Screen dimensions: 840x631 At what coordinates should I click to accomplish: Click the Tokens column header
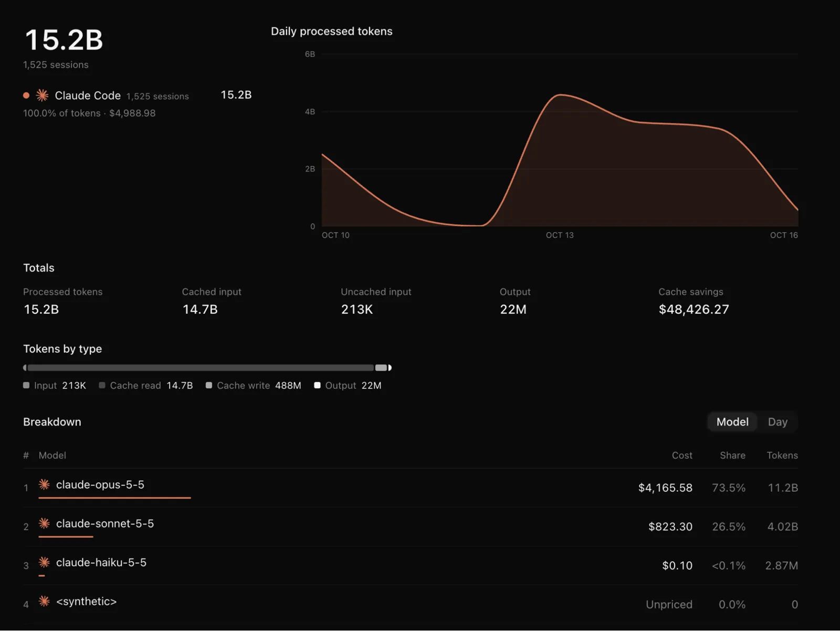pyautogui.click(x=782, y=455)
